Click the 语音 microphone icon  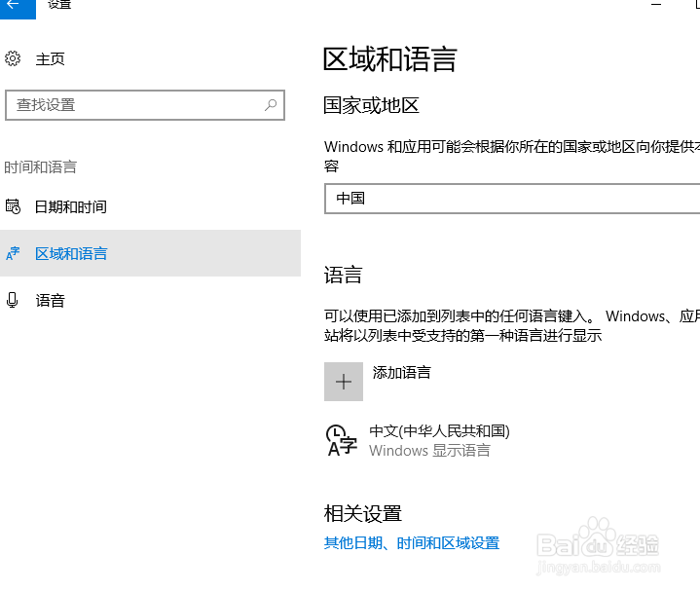point(13,300)
